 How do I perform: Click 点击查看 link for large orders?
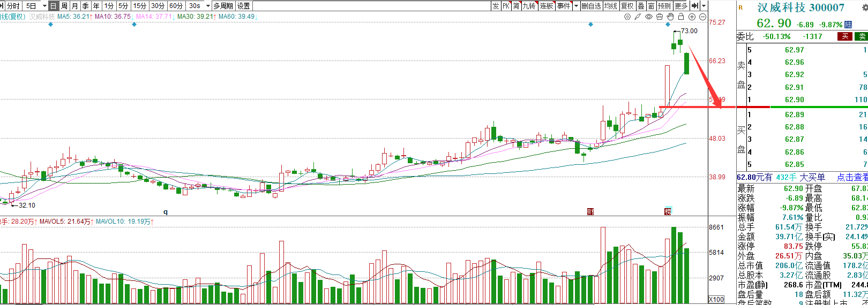coord(852,177)
